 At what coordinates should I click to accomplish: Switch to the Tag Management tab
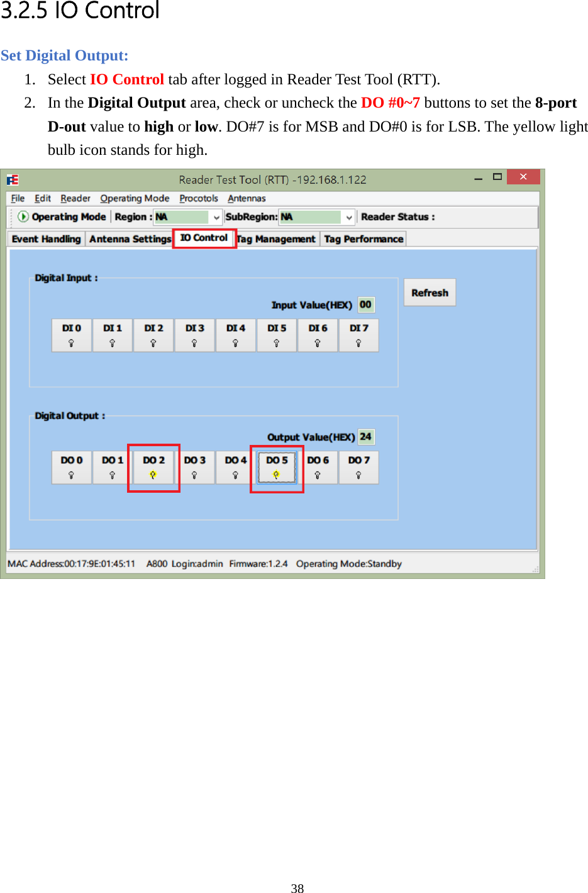point(277,239)
